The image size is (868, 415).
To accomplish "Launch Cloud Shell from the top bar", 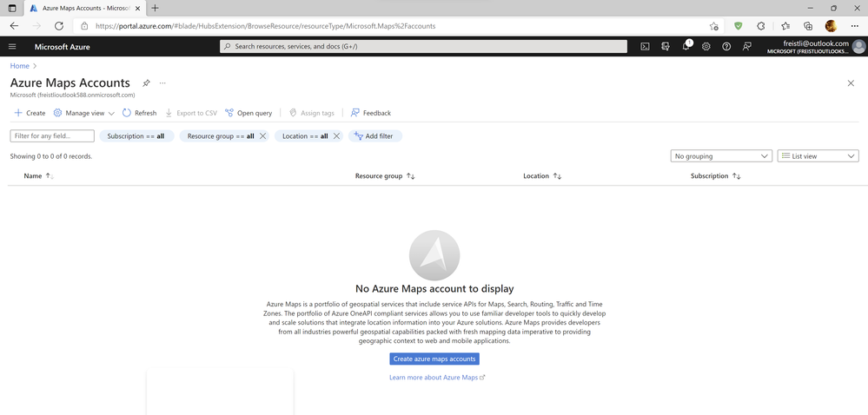I will click(645, 47).
